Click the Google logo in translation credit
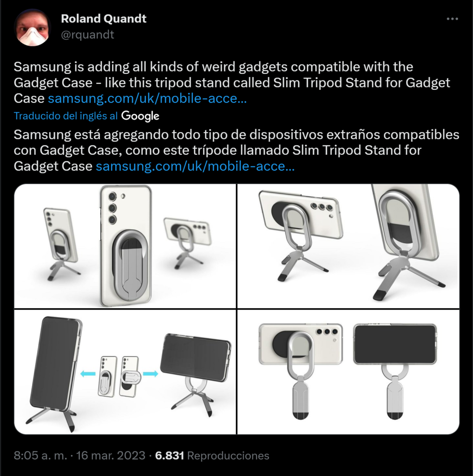Viewport: 473px width, 476px height. coord(140,116)
